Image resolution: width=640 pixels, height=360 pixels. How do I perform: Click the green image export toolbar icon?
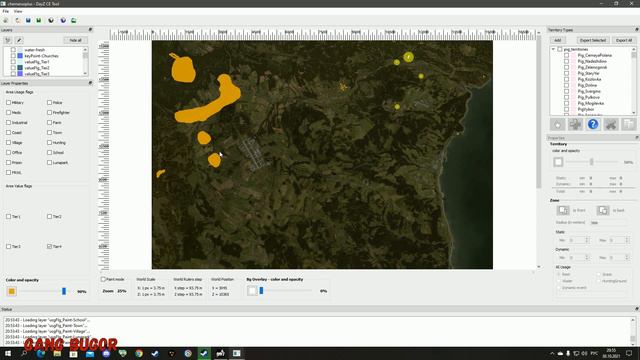(x=74, y=20)
